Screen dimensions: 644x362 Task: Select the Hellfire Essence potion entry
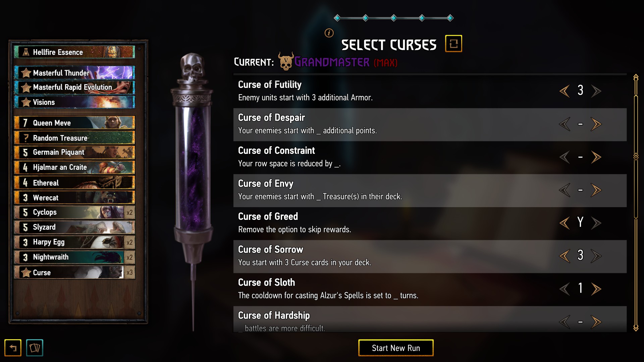[x=74, y=52]
